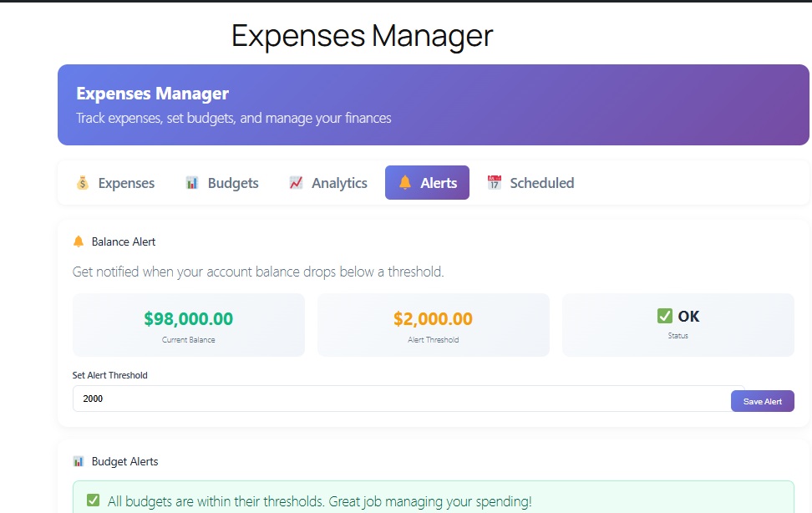Click the $2,000.00 Alert Threshold card
The image size is (812, 513).
pos(433,325)
